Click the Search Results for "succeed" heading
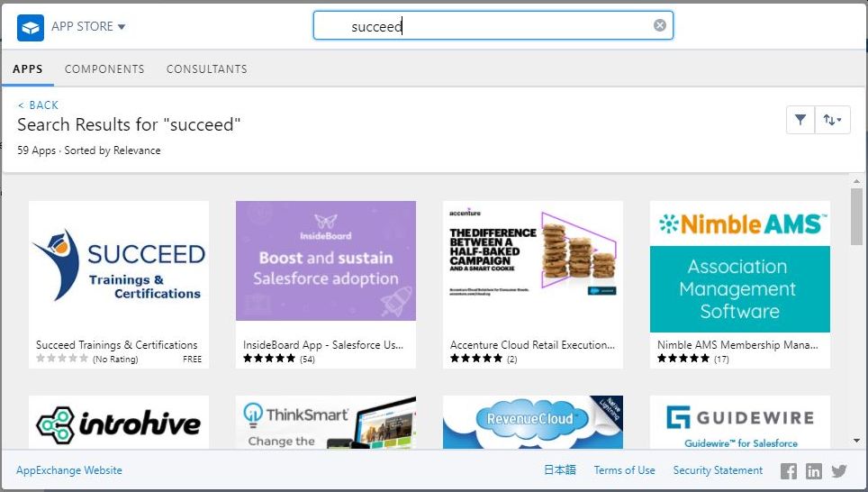 [129, 124]
